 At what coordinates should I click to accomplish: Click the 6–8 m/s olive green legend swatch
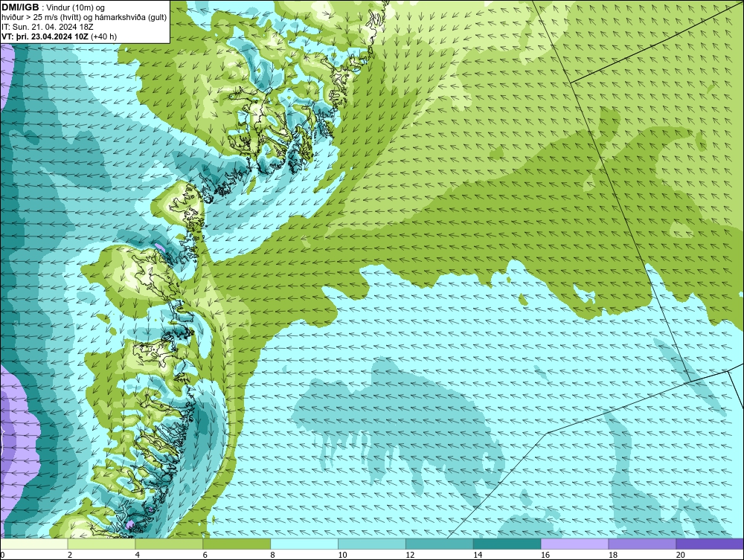(237, 544)
